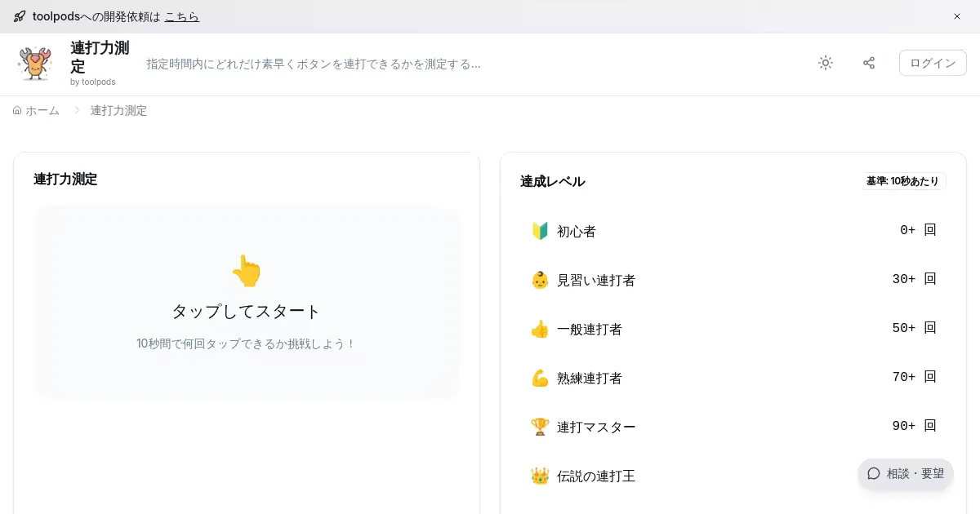Click the 基準: 10秒あたり badge
The image size is (980, 514).
click(x=902, y=181)
